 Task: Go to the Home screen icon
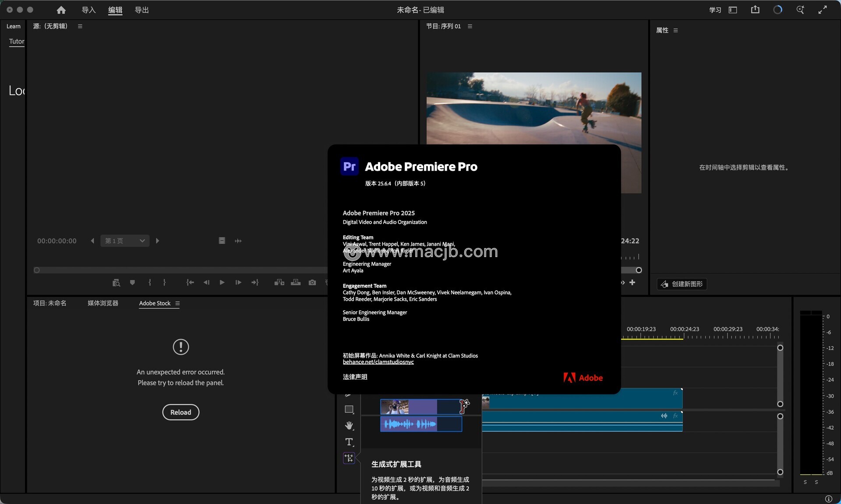pos(61,10)
